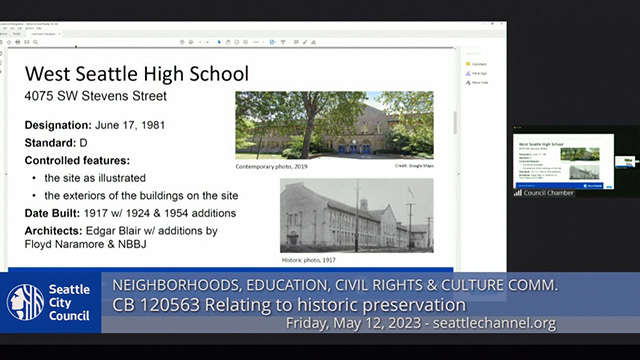
Task: Click the 'Designation: June 17, 1981' line
Action: click(x=95, y=125)
